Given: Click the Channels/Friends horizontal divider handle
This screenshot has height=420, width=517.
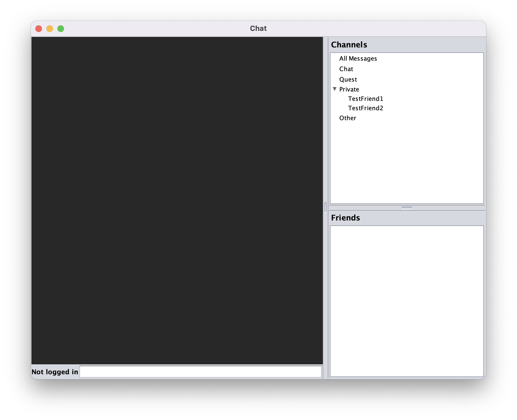Looking at the screenshot, I should (407, 208).
